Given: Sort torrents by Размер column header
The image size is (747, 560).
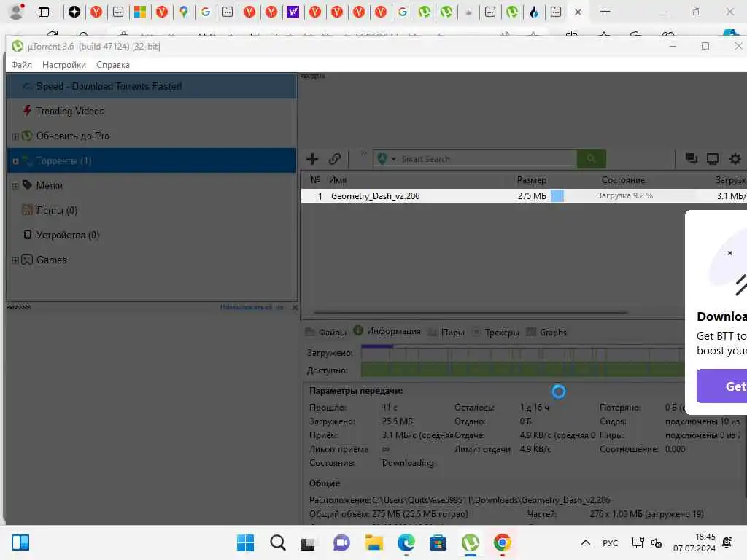Looking at the screenshot, I should [532, 180].
